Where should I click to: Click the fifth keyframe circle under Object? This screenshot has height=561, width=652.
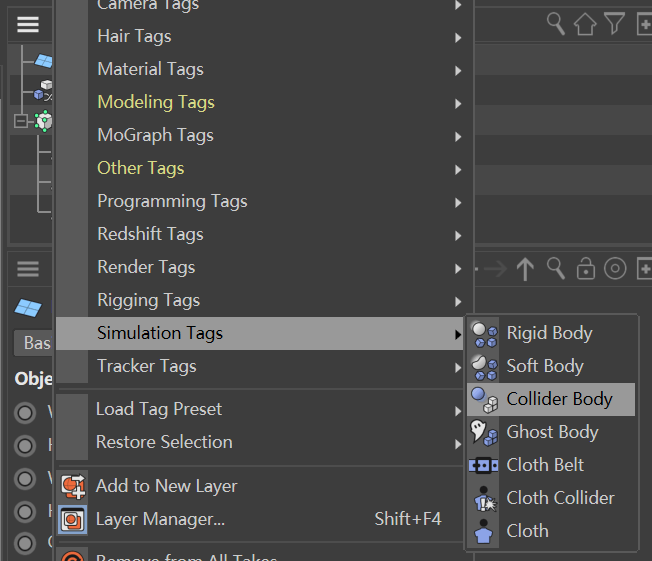[x=25, y=543]
